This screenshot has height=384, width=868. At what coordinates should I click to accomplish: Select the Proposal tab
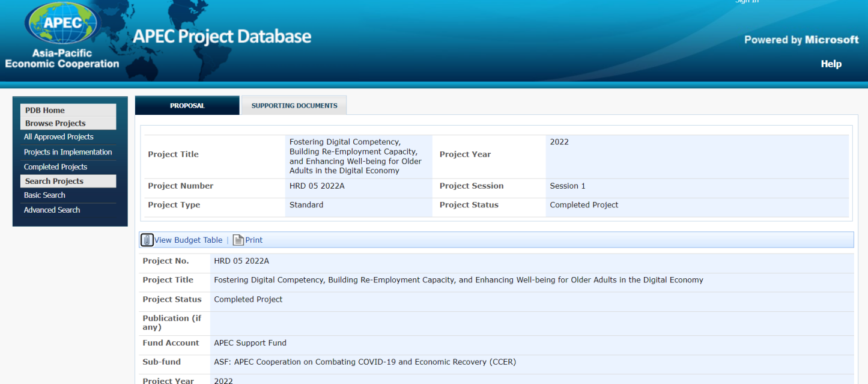click(x=187, y=106)
